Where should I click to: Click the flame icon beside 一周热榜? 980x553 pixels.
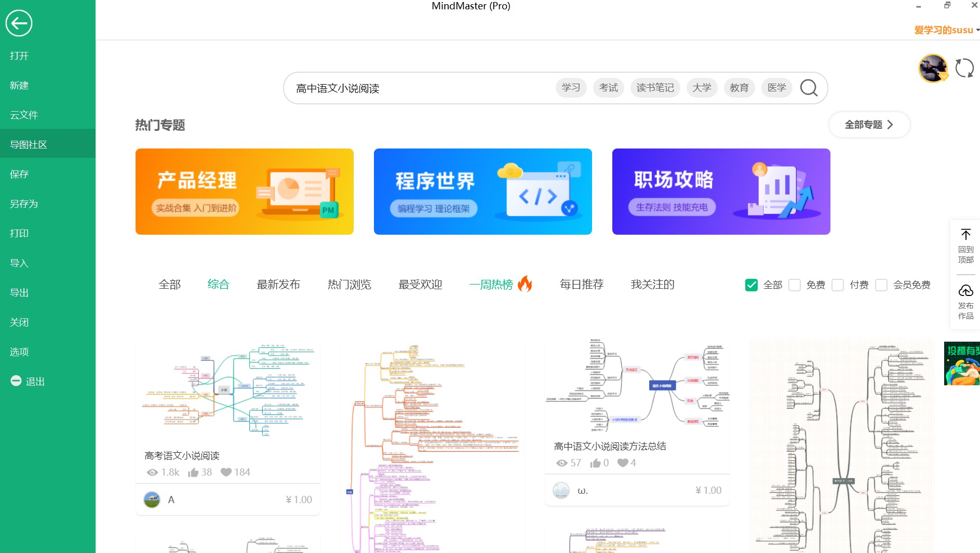pyautogui.click(x=525, y=284)
